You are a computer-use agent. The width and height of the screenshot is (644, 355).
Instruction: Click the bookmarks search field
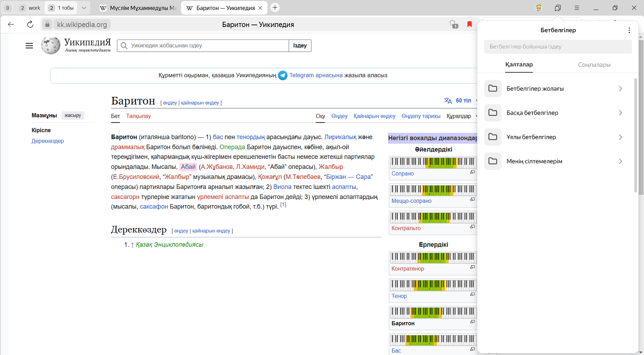click(x=557, y=47)
